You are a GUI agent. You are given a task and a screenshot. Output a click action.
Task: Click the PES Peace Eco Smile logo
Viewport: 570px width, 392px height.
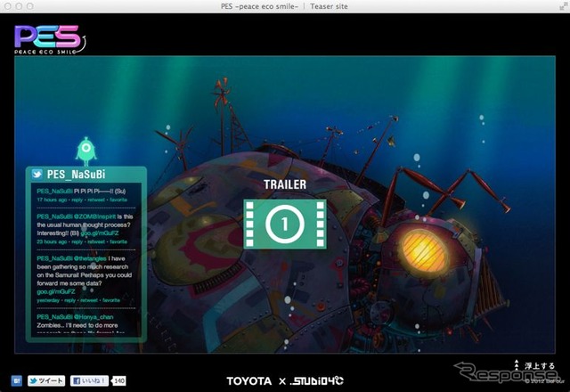pos(50,39)
